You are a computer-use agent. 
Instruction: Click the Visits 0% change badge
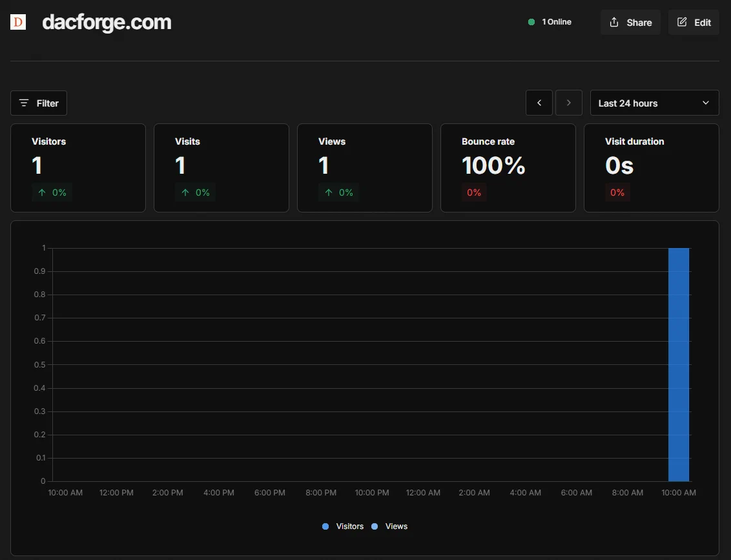pyautogui.click(x=195, y=192)
